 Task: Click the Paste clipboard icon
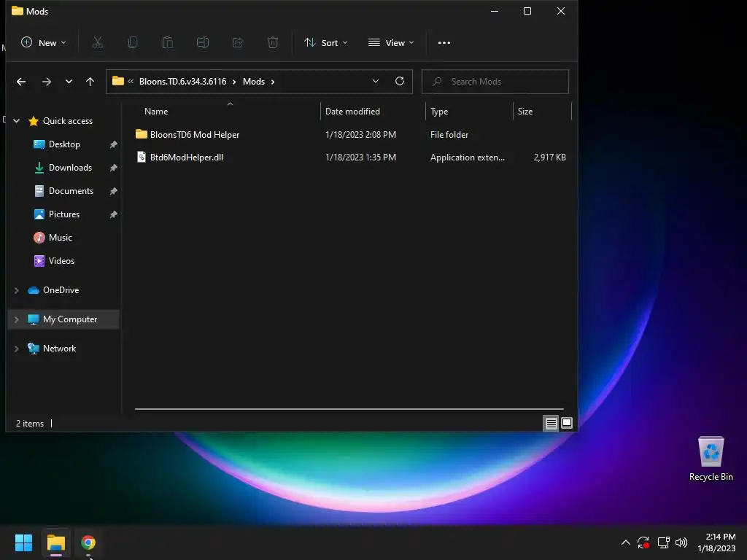point(168,43)
